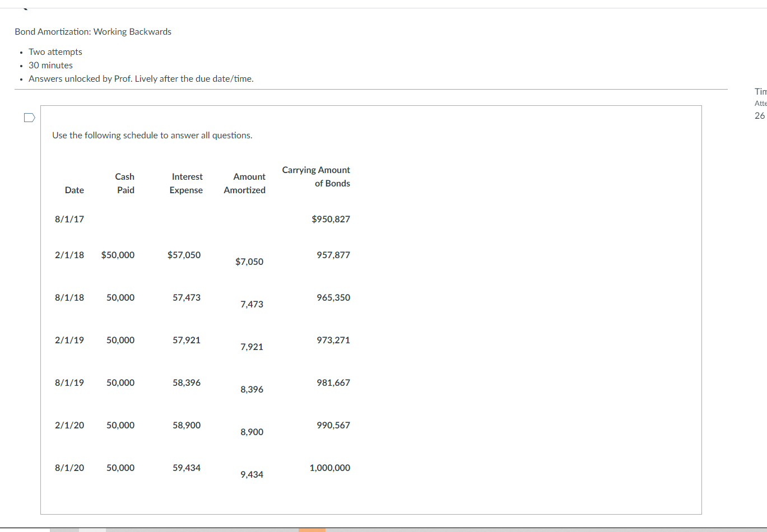Viewport: 767px width, 532px height.
Task: Click the amortized amount 8,900
Action: pyautogui.click(x=252, y=432)
